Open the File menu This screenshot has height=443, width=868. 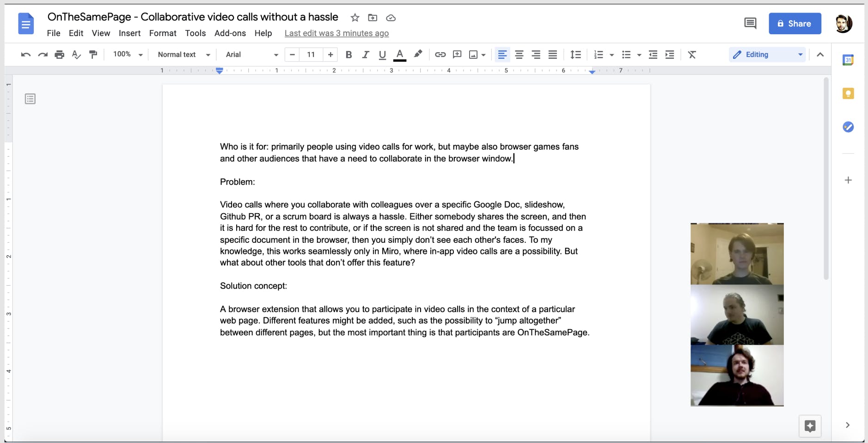click(54, 33)
